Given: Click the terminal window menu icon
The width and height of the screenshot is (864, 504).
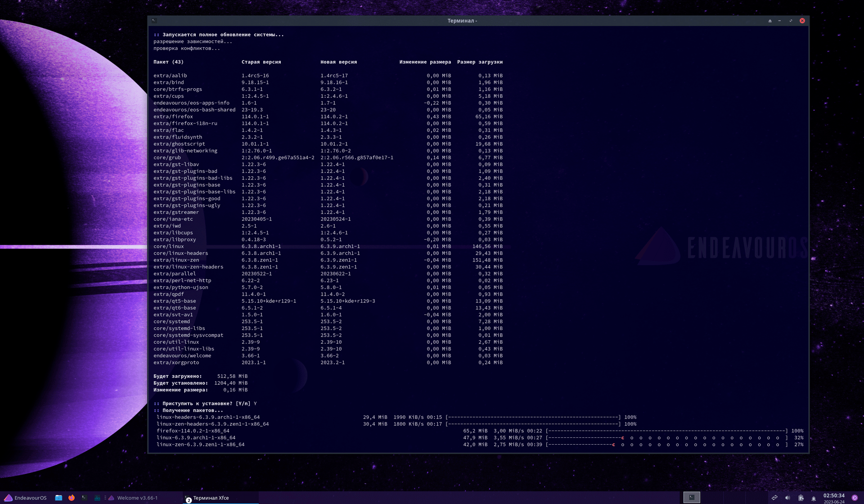Looking at the screenshot, I should (154, 21).
